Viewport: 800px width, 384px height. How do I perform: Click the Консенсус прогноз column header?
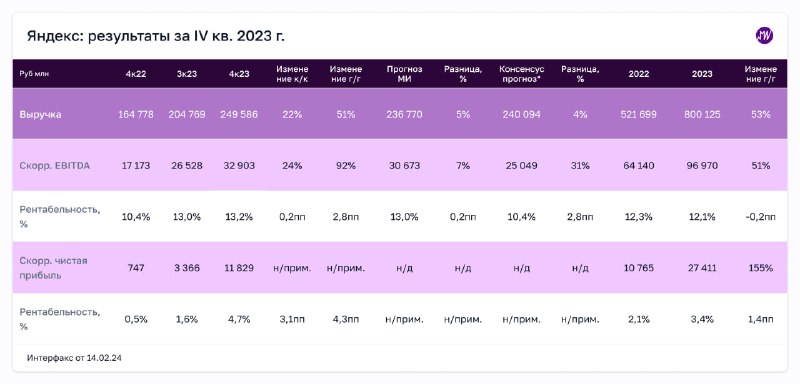point(521,74)
